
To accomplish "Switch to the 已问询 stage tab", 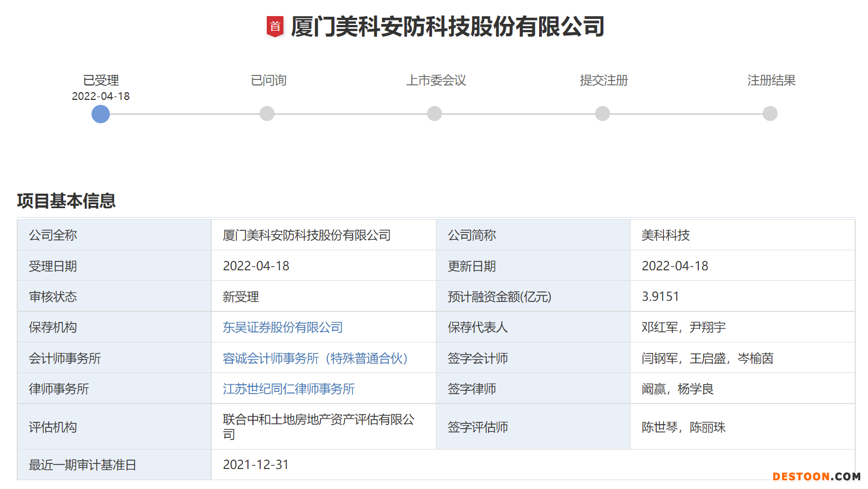I will tap(267, 80).
